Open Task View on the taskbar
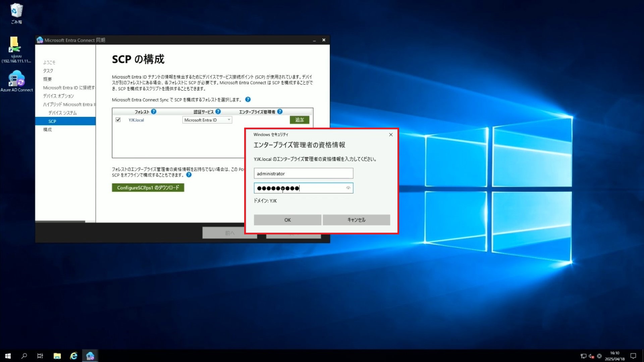The height and width of the screenshot is (362, 644). pos(40,356)
